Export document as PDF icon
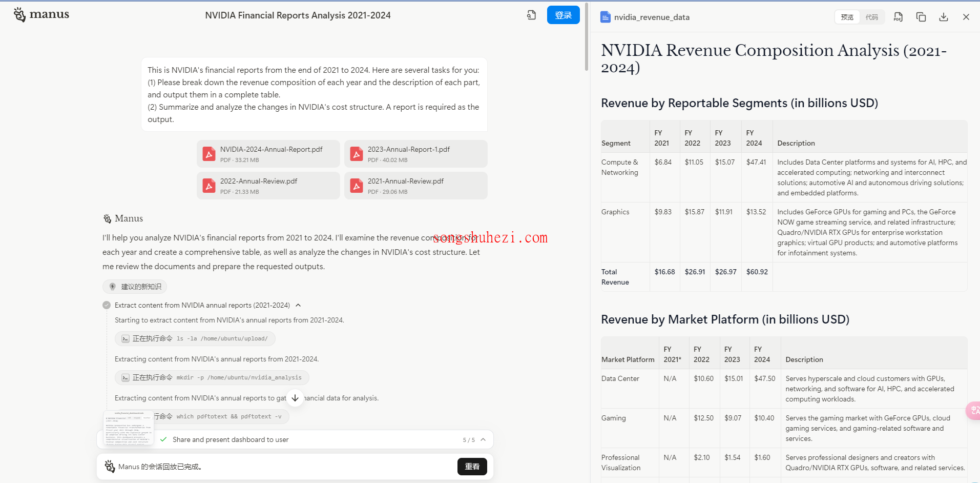This screenshot has width=980, height=483. pyautogui.click(x=898, y=17)
